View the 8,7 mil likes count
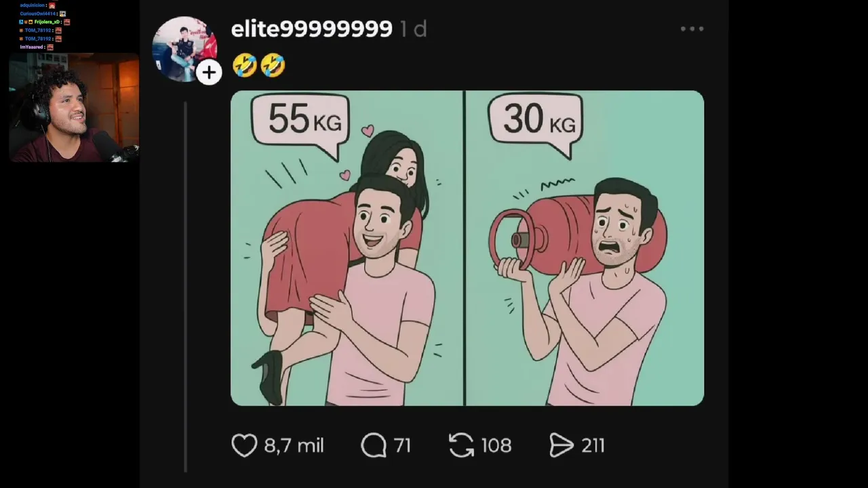Viewport: 868px width, 488px height. 294,445
